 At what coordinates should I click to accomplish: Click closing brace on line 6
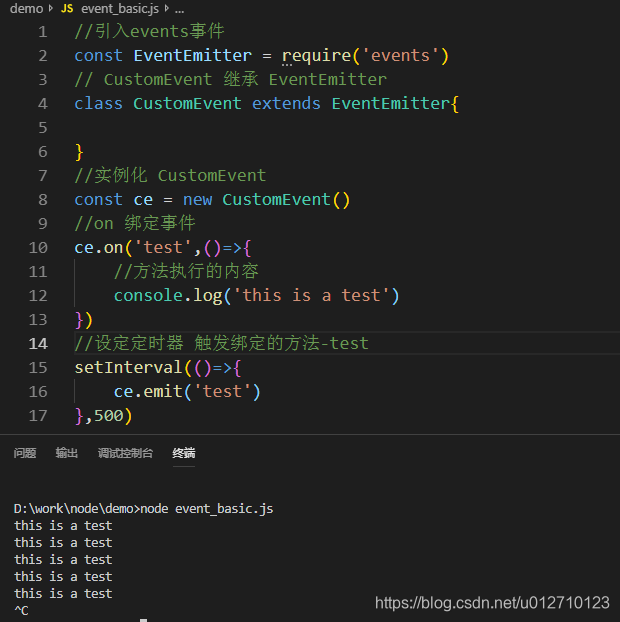[79, 152]
